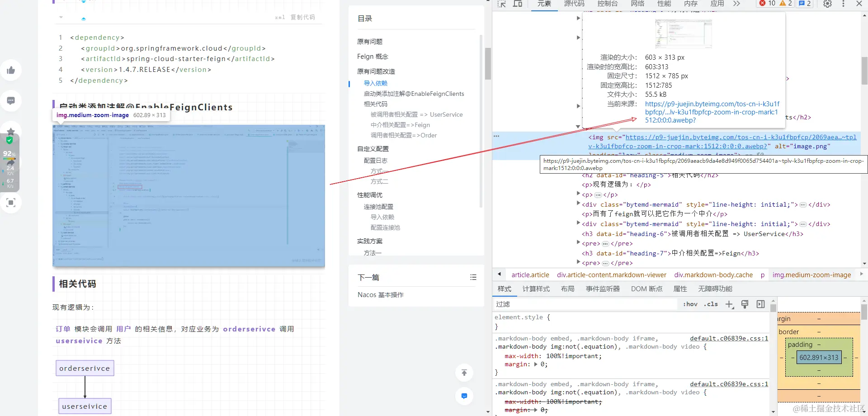Expand the pre node under heading-6
This screenshot has height=416, width=868.
click(578, 242)
